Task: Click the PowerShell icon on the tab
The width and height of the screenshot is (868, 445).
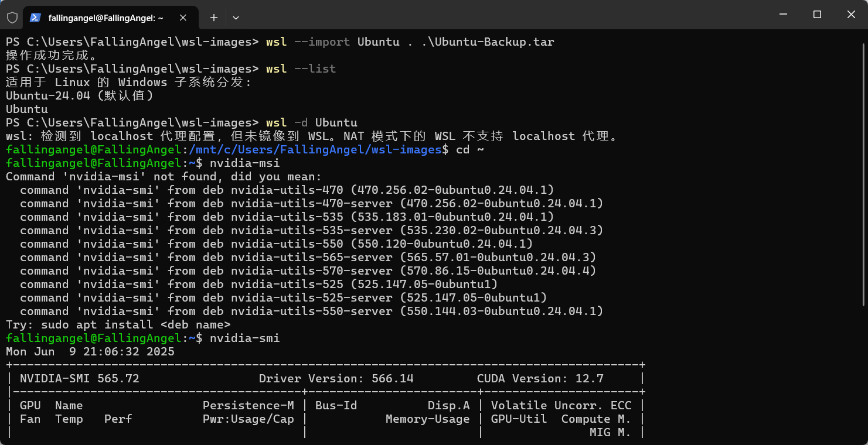Action: click(35, 18)
